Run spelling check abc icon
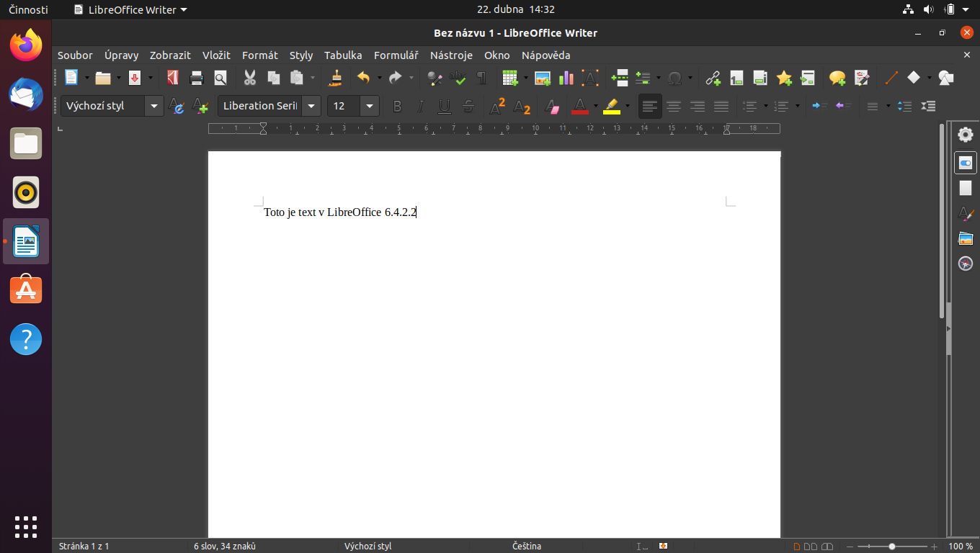Image resolution: width=980 pixels, height=553 pixels. pyautogui.click(x=458, y=78)
